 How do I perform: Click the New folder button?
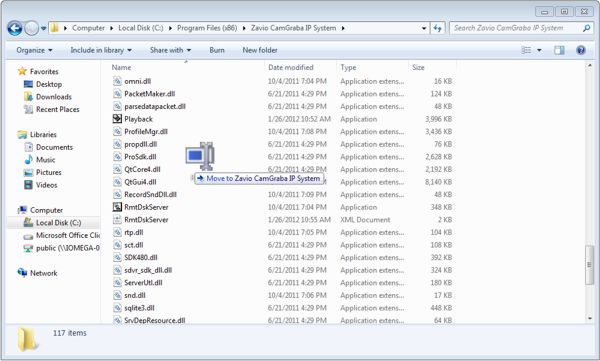tap(260, 50)
